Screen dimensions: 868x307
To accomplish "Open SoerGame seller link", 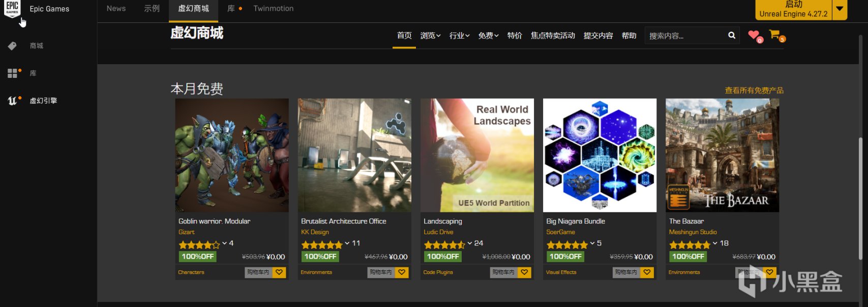I will [560, 232].
